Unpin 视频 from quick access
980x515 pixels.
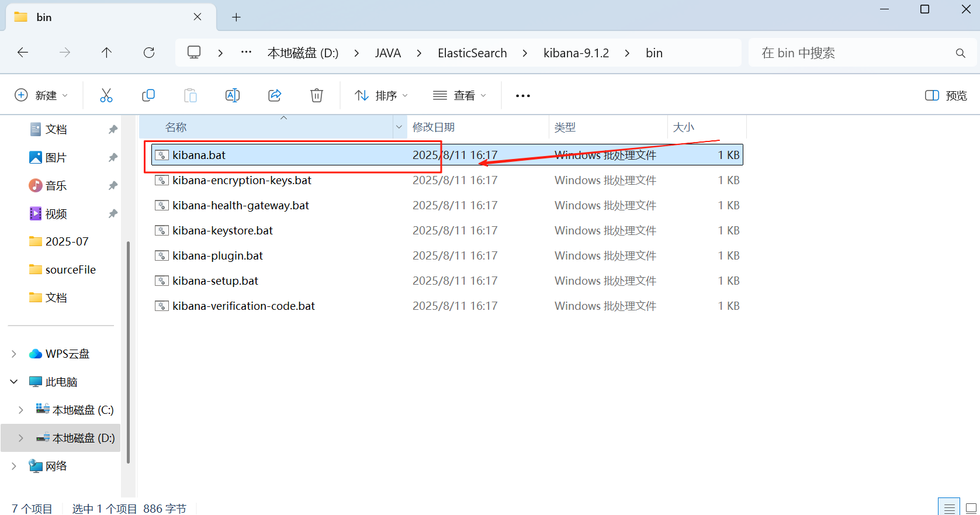(113, 213)
